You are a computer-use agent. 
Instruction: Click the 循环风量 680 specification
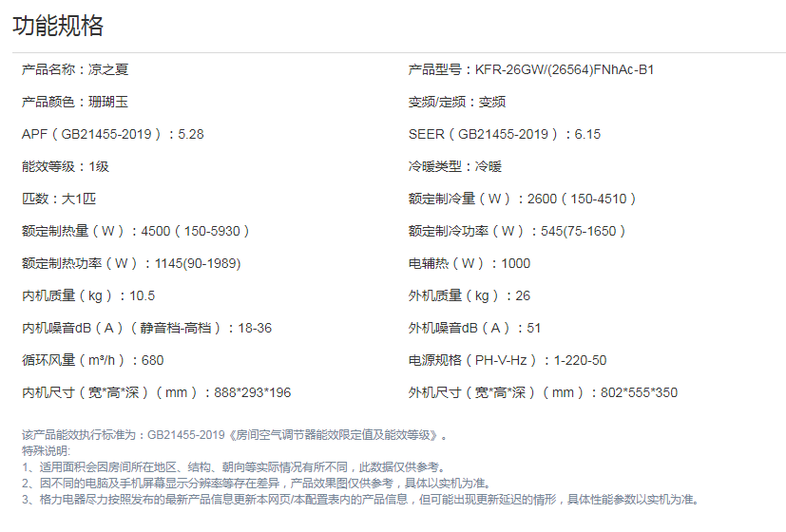(93, 360)
